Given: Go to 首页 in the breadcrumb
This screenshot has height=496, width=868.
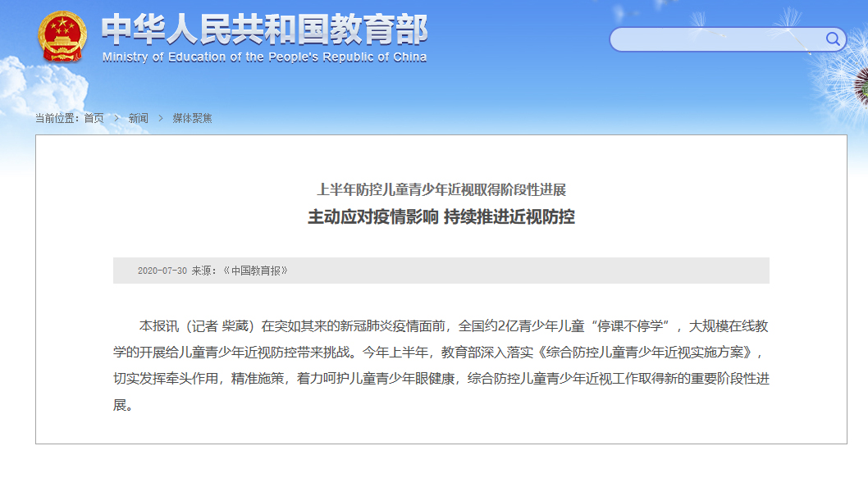Looking at the screenshot, I should click(94, 118).
